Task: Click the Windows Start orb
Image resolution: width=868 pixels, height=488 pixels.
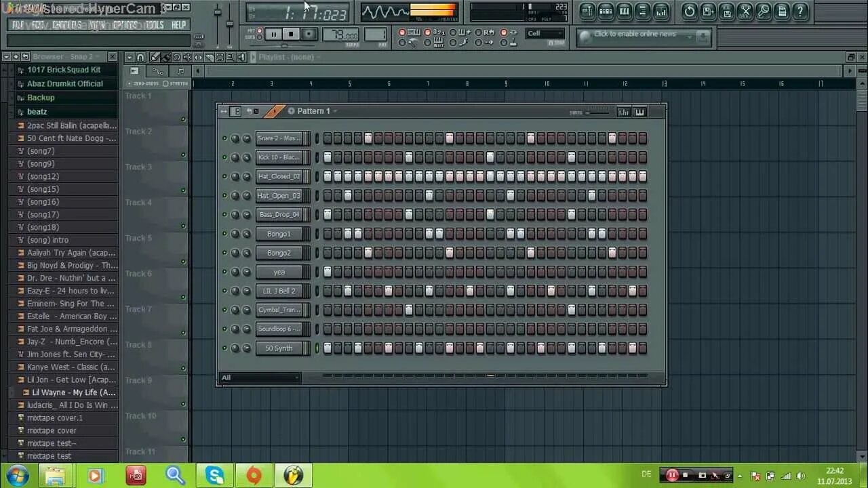Action: pyautogui.click(x=16, y=475)
